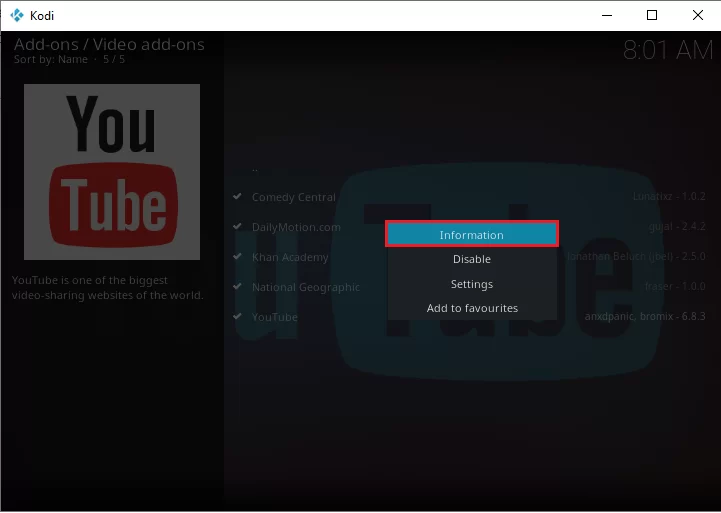
Task: Select Information in the context menu
Action: [x=472, y=234]
